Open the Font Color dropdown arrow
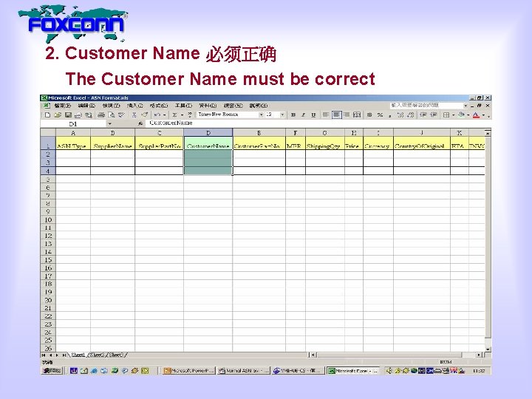 coord(483,115)
